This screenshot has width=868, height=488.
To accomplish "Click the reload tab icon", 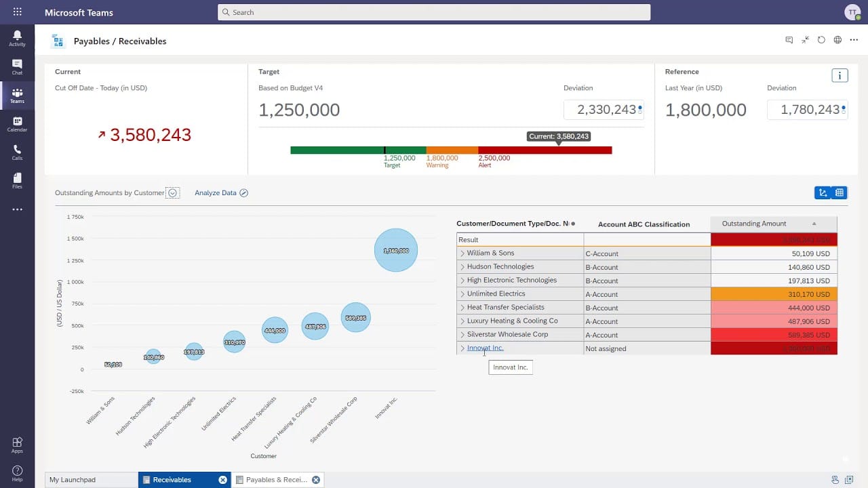I will click(x=821, y=40).
